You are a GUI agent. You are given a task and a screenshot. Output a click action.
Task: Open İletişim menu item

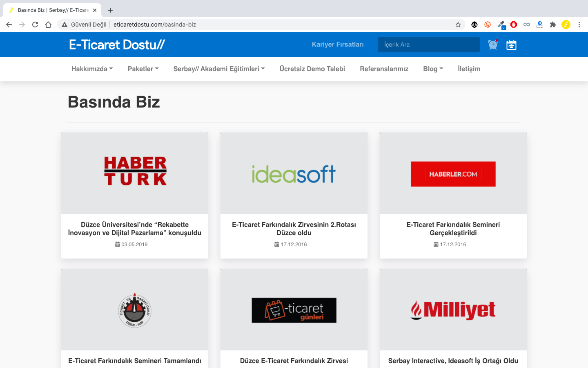[x=469, y=69]
